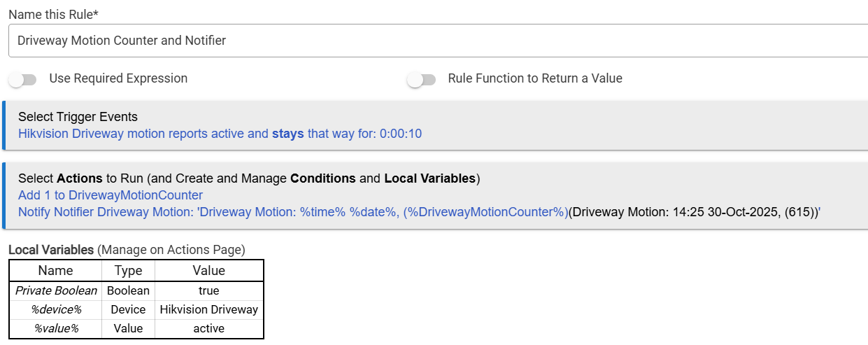Viewport: 868px width, 345px height.
Task: Click the rule name input field
Action: coord(434,41)
